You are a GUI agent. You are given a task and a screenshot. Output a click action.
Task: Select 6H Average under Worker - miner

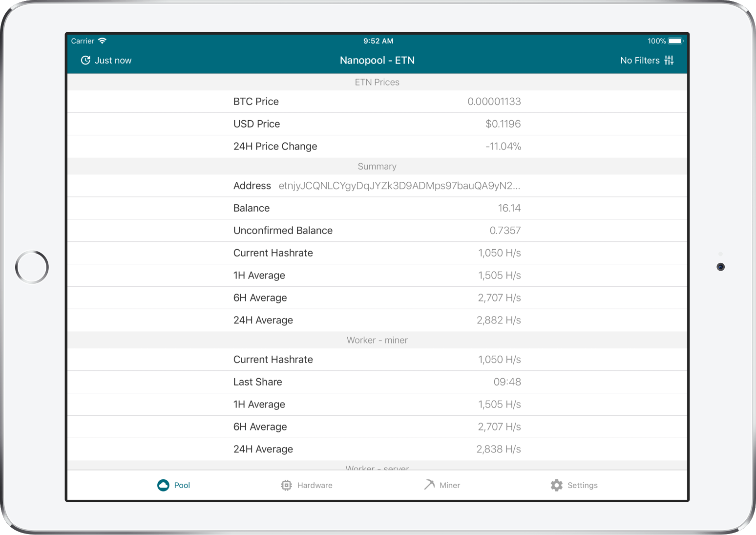click(260, 427)
